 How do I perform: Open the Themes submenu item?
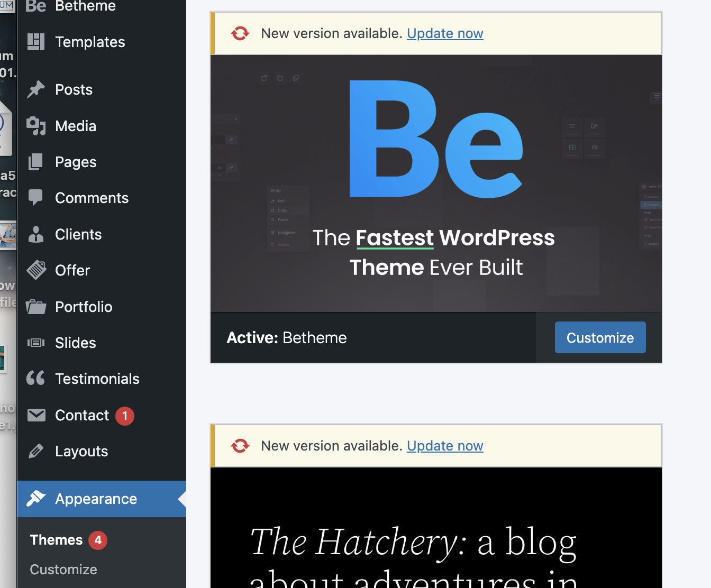coord(57,540)
